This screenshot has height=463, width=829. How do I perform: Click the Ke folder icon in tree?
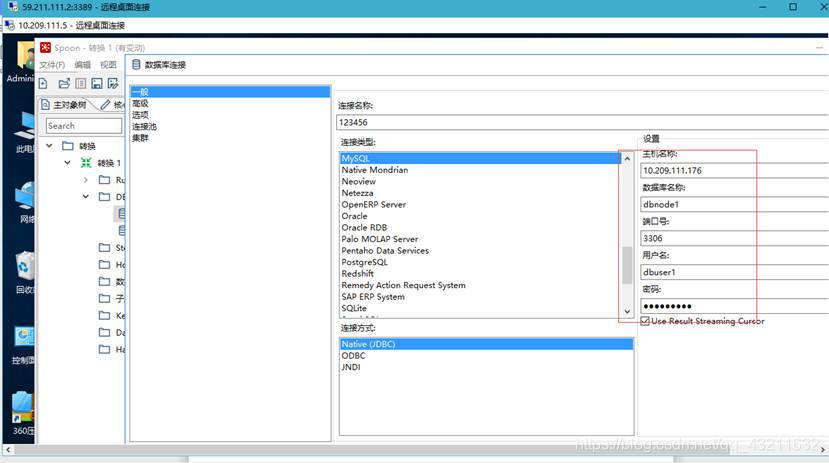[105, 315]
